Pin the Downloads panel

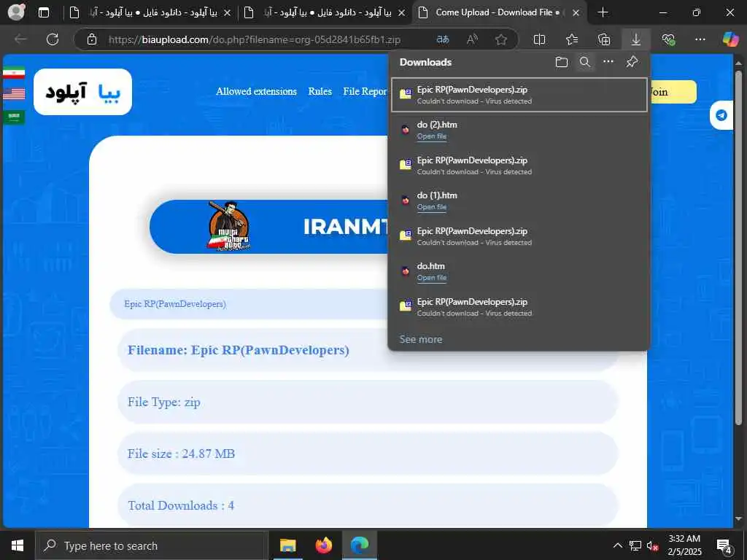(632, 62)
